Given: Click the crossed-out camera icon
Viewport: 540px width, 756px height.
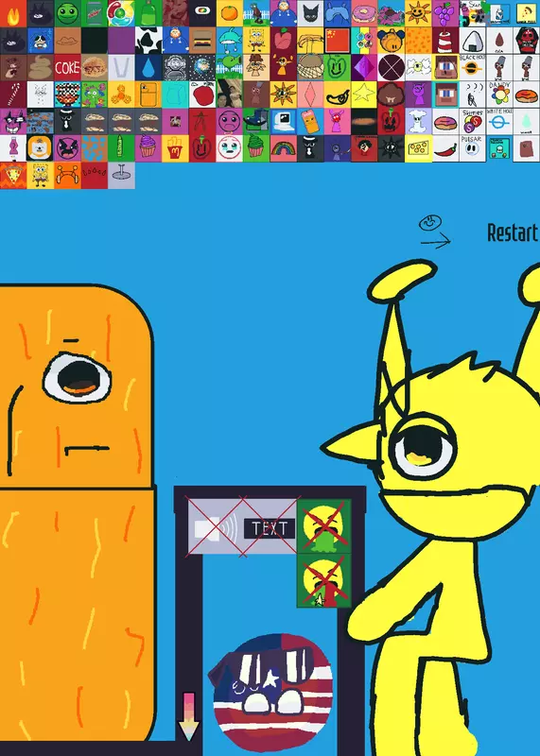Looking at the screenshot, I should [x=215, y=528].
